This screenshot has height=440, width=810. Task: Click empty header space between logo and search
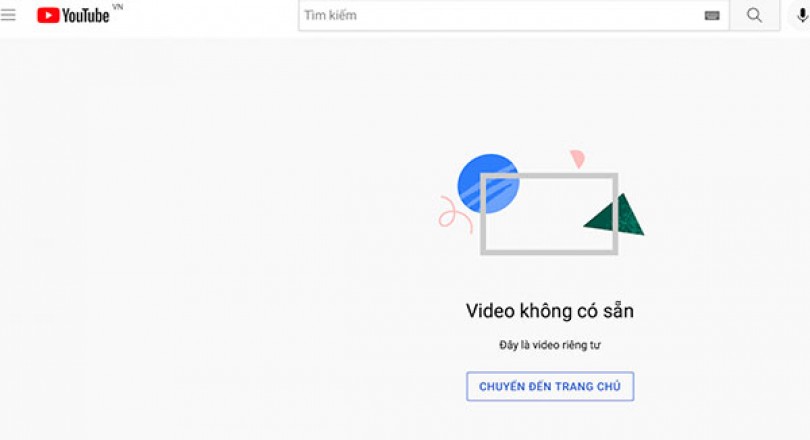[210, 15]
